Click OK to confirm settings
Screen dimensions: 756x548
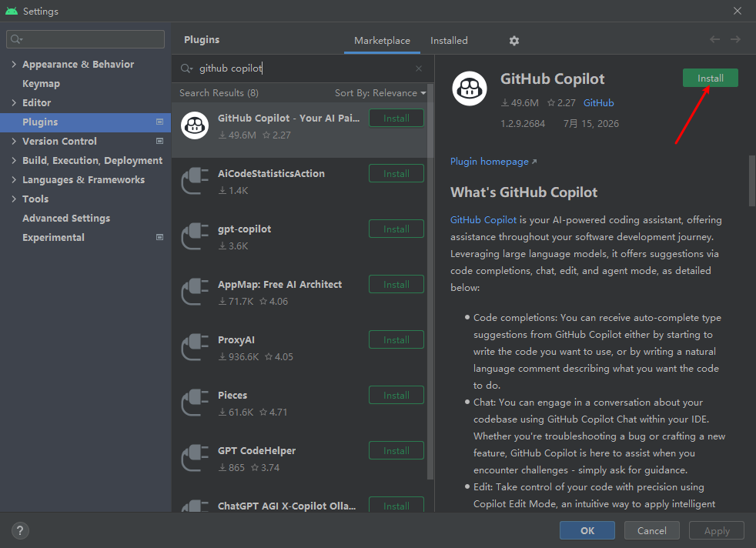tap(587, 530)
